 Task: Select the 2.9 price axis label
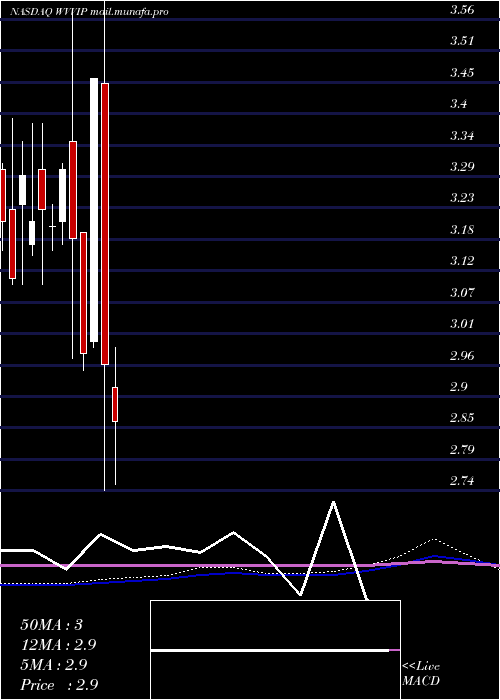(458, 387)
